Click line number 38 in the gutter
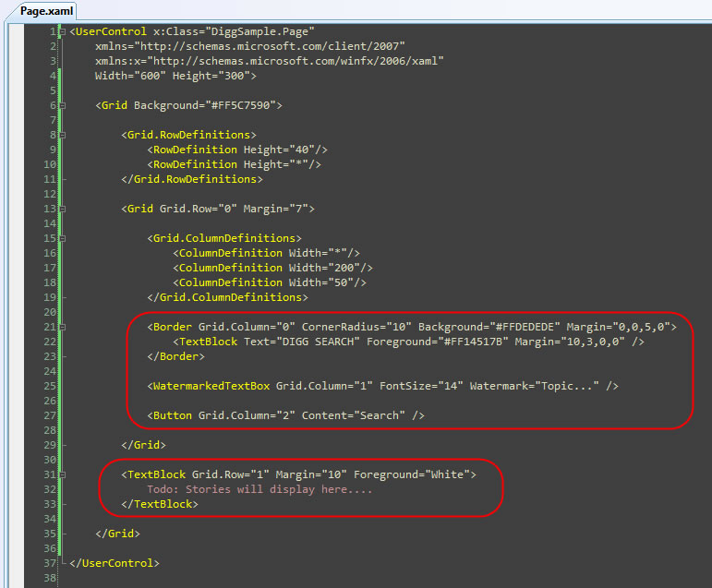The height and width of the screenshot is (588, 712). pos(50,578)
